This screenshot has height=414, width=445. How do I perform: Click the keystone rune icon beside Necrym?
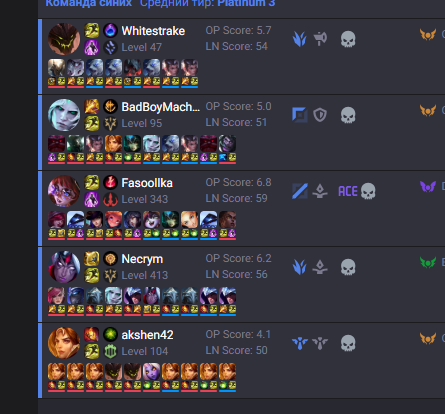[x=110, y=259]
